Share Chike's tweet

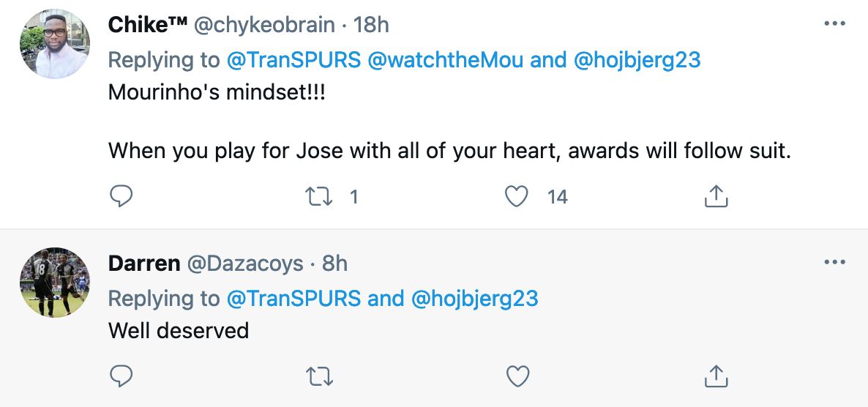tap(716, 196)
